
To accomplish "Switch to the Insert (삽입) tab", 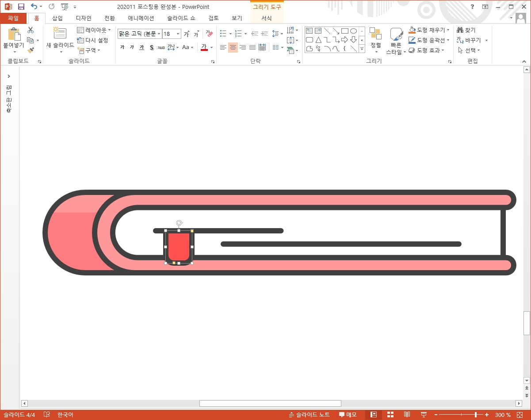I will (x=57, y=18).
